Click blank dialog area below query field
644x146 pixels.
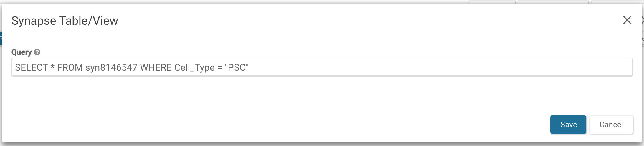click(x=265, y=97)
